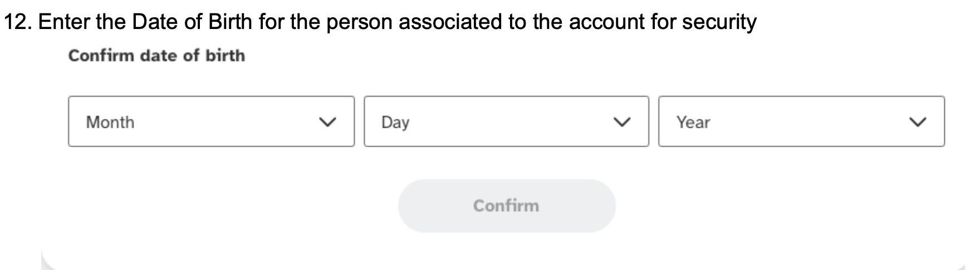The height and width of the screenshot is (270, 980).
Task: Click the chevron arrow in Day field
Action: pyautogui.click(x=621, y=122)
